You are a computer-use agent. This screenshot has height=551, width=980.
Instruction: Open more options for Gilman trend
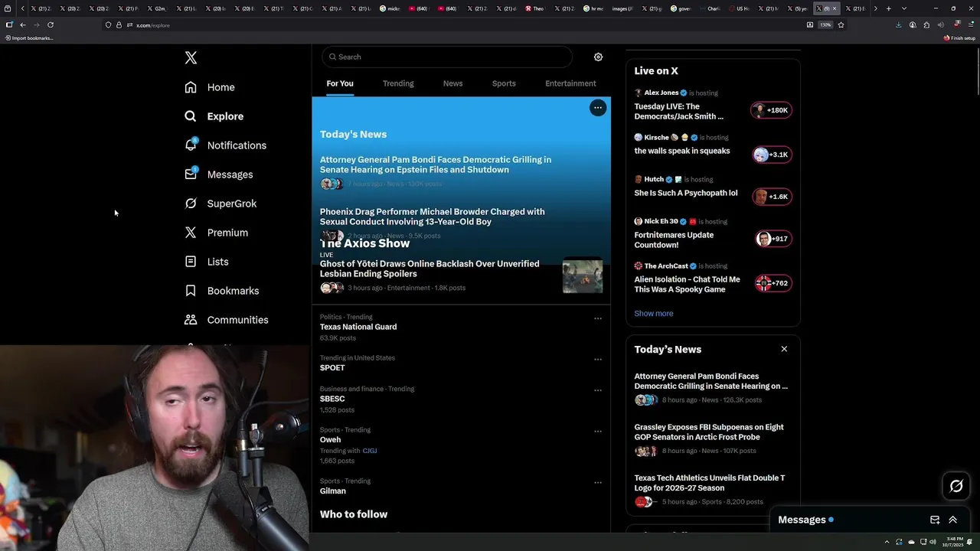(x=598, y=483)
